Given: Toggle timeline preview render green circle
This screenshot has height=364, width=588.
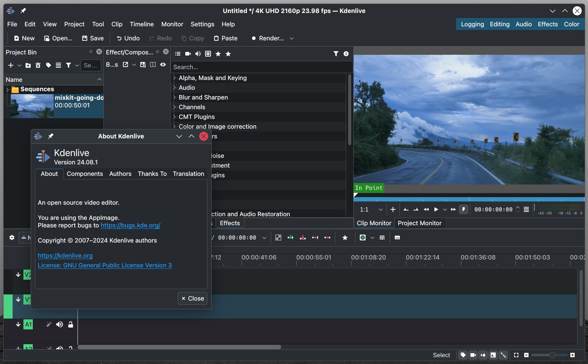Looking at the screenshot, I should tap(363, 238).
